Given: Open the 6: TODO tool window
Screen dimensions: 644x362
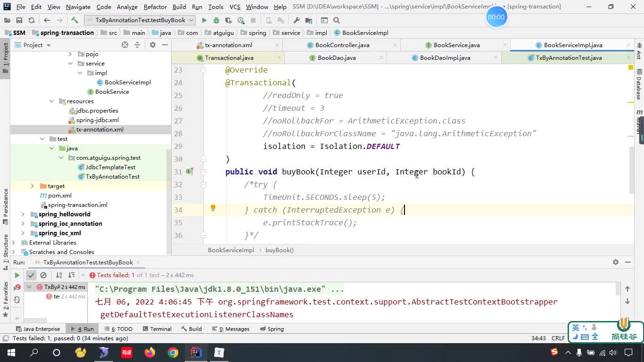Looking at the screenshot, I should coord(118,329).
